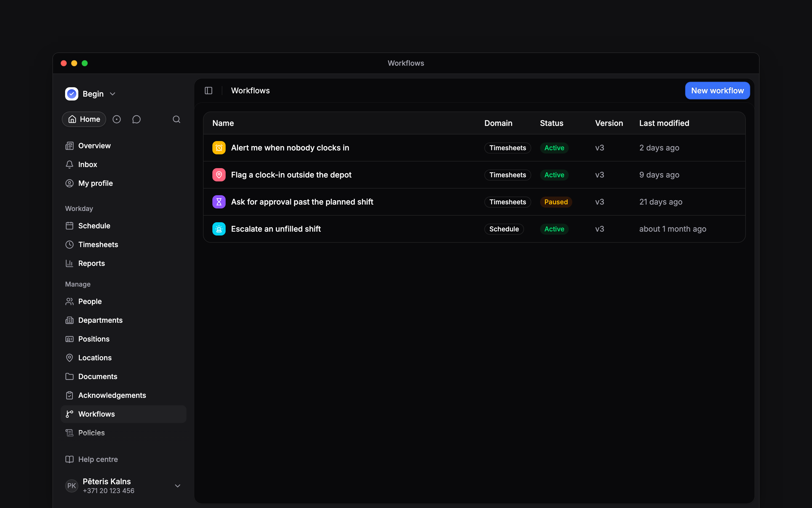Open 'Alert me when nobody clocks in'

[290, 148]
